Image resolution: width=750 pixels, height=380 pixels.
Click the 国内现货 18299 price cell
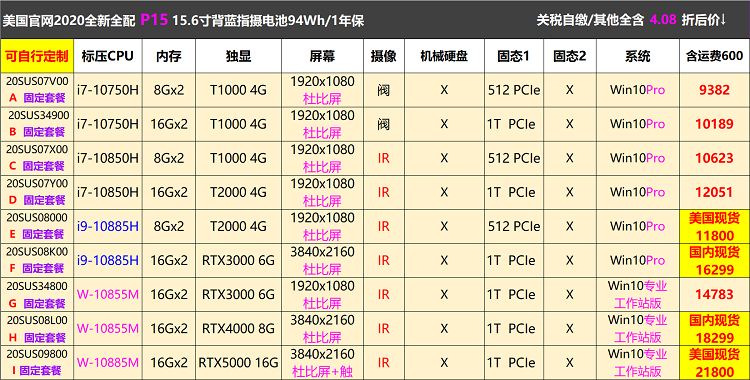pos(715,328)
